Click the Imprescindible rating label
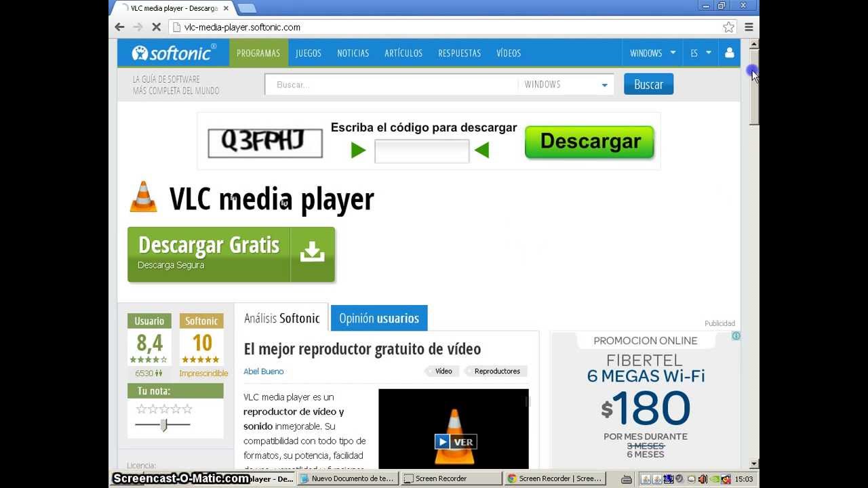Screen dimensions: 868x488 (x=203, y=373)
